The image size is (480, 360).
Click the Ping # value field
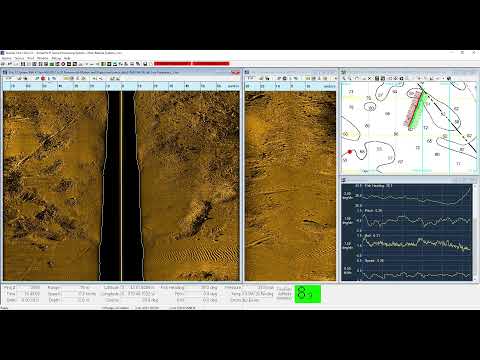(x=31, y=287)
